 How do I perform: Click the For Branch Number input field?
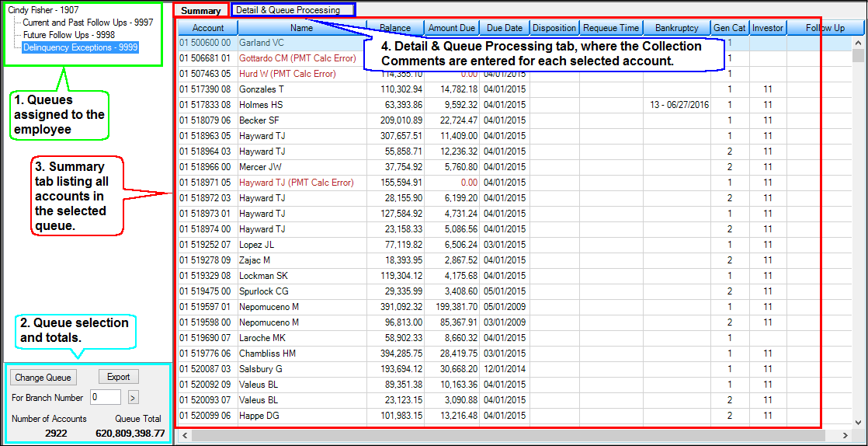coord(106,397)
